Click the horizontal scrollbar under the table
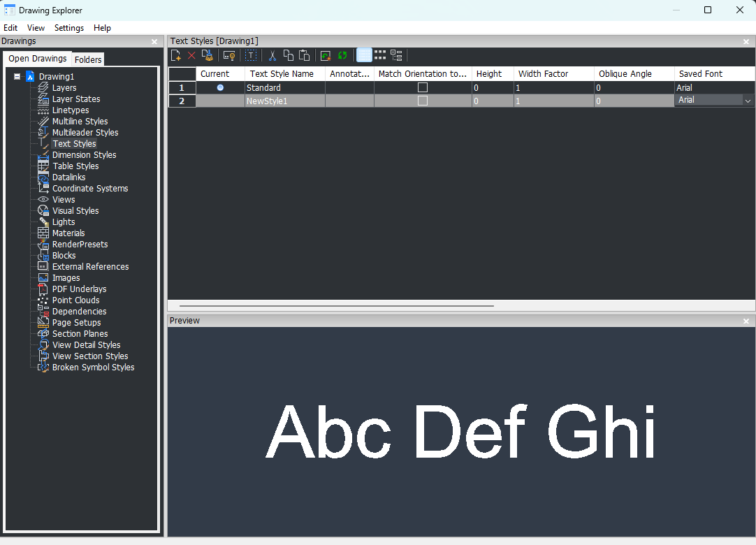Screen dimensions: 756x545 (336, 305)
